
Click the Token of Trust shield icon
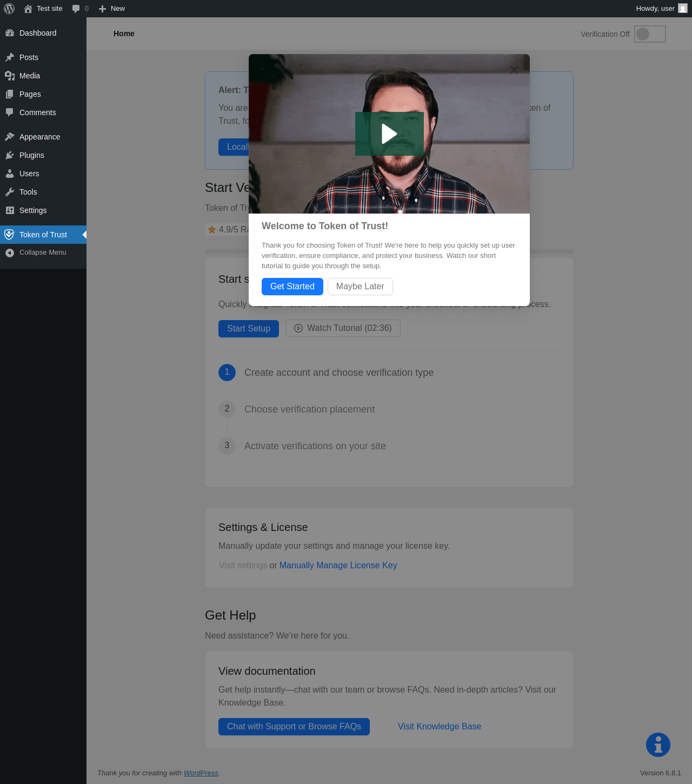tap(9, 235)
